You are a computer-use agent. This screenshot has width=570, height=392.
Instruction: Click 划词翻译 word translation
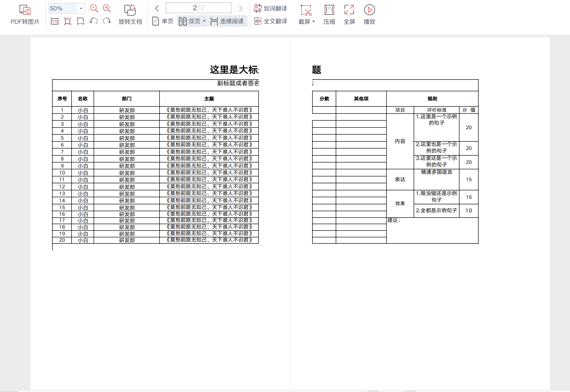click(x=271, y=9)
